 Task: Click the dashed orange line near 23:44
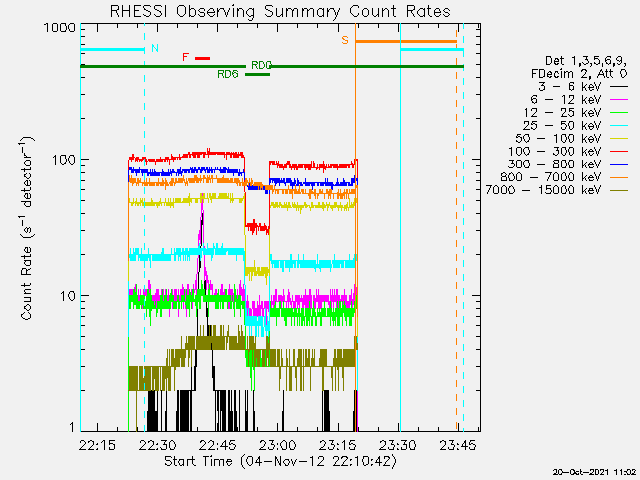tap(457, 229)
